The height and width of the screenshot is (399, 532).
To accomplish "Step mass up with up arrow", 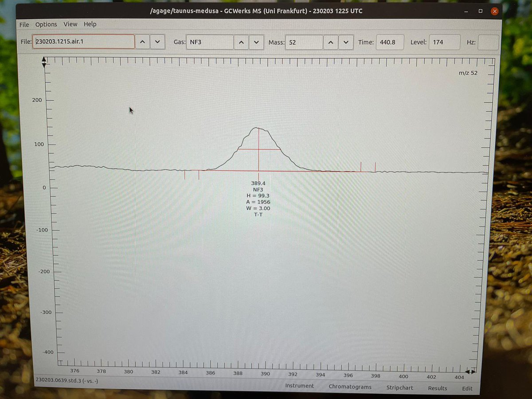I will click(x=331, y=43).
